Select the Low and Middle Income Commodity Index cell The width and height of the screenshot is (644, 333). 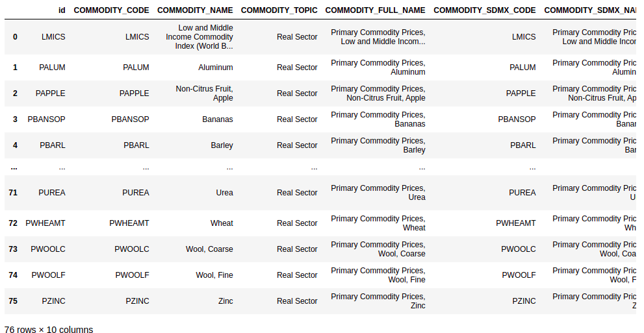coord(200,37)
